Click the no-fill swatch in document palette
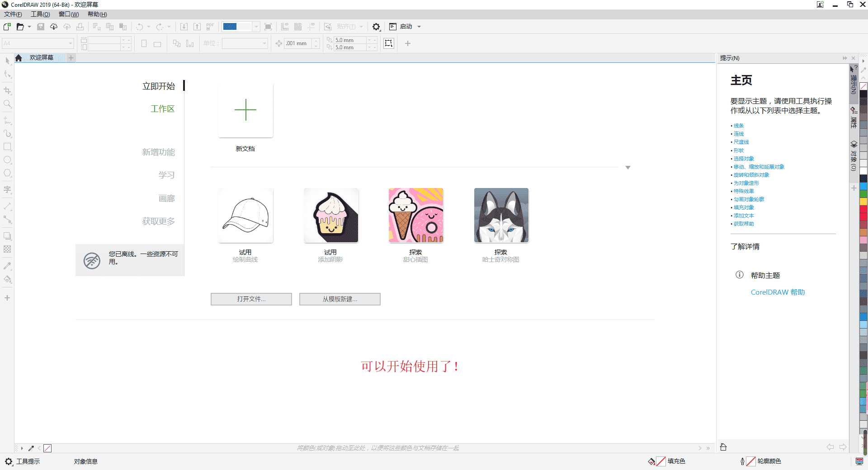 pyautogui.click(x=47, y=448)
